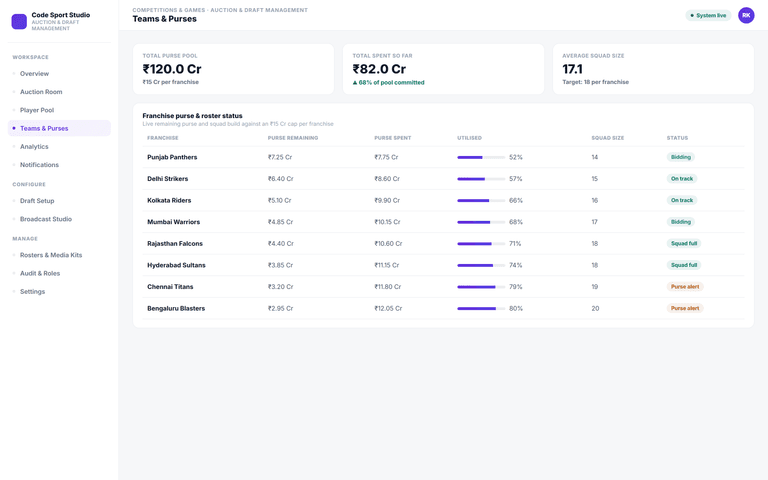
Task: Click Bengaluru Blasters utilisation bar at 80%
Action: (x=481, y=309)
